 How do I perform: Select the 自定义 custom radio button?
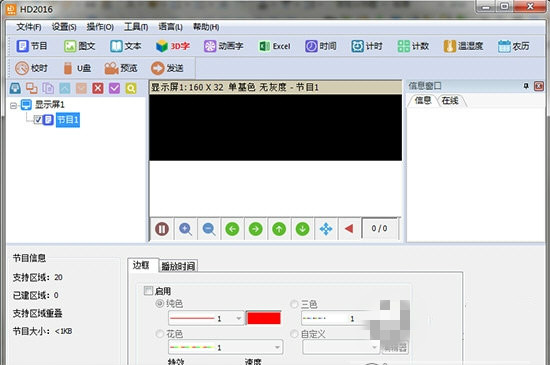[294, 334]
